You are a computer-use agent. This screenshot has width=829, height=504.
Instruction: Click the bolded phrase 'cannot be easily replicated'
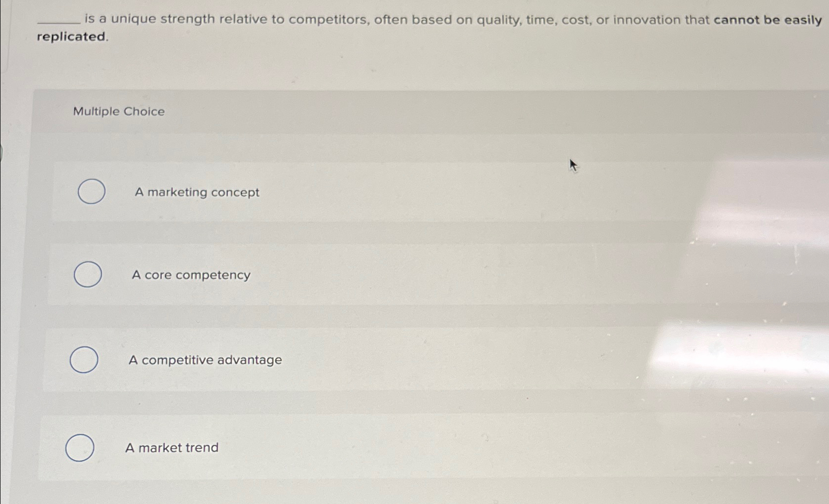768,20
